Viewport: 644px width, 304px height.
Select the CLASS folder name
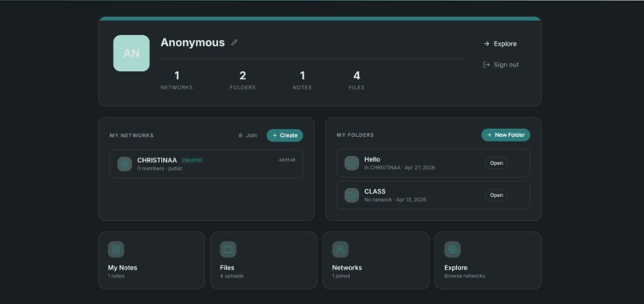point(375,191)
